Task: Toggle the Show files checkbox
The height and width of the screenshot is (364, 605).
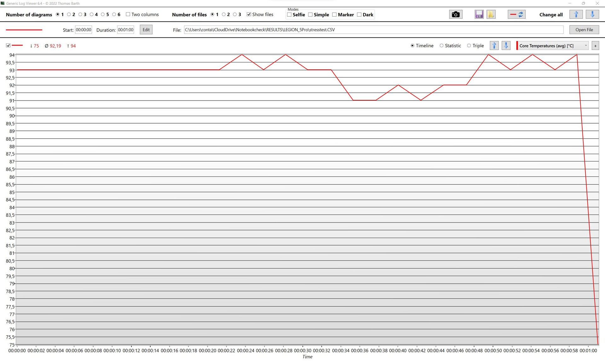Action: 249,14
